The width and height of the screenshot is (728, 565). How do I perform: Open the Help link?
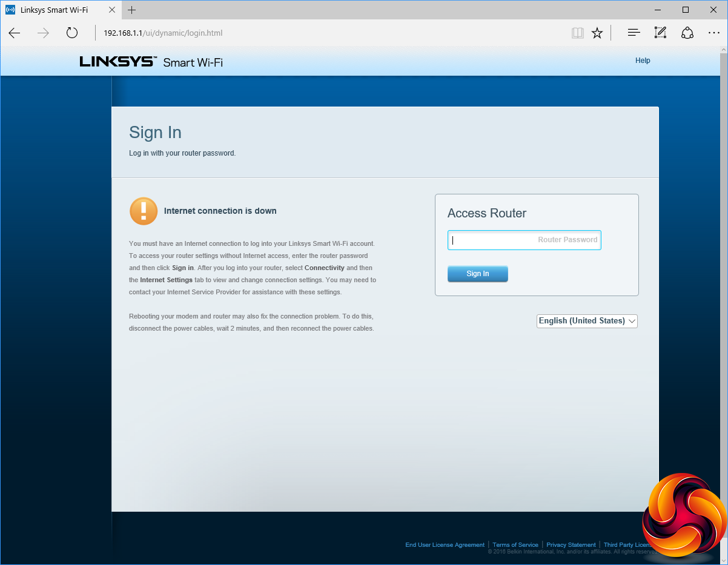click(643, 61)
